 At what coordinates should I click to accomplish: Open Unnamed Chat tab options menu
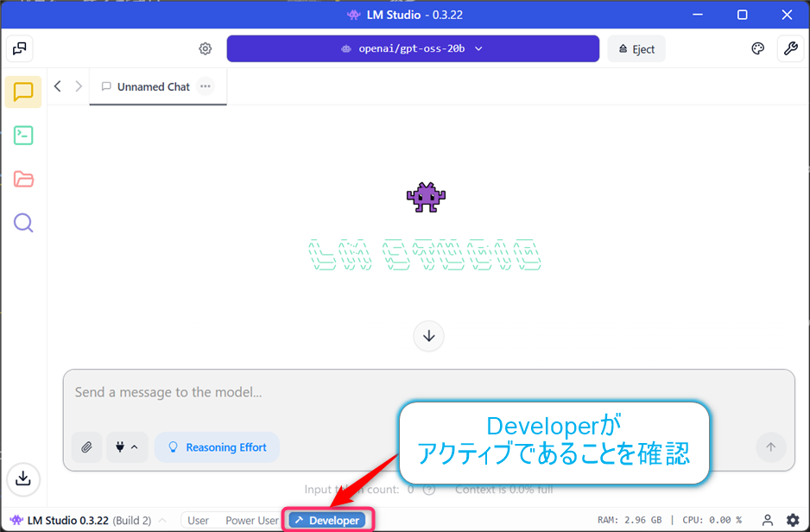[x=205, y=86]
